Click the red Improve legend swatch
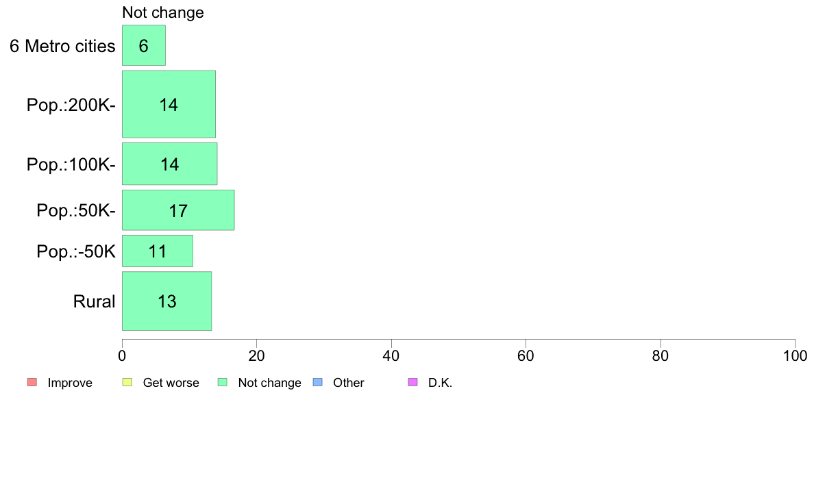The width and height of the screenshot is (814, 504). point(32,383)
